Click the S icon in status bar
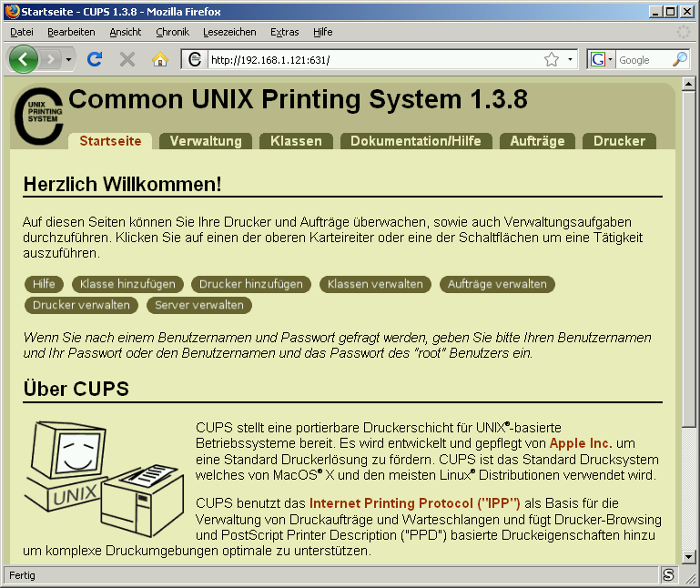This screenshot has width=700, height=588. pyautogui.click(x=669, y=575)
